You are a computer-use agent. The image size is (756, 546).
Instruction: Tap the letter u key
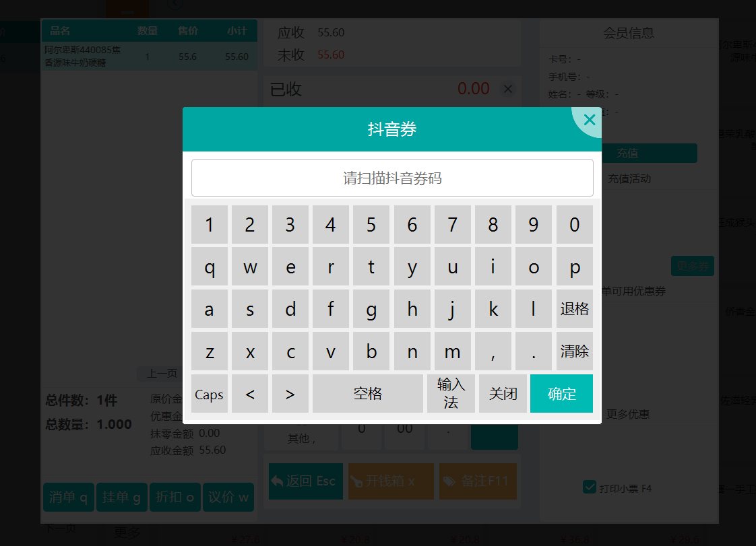[453, 267]
